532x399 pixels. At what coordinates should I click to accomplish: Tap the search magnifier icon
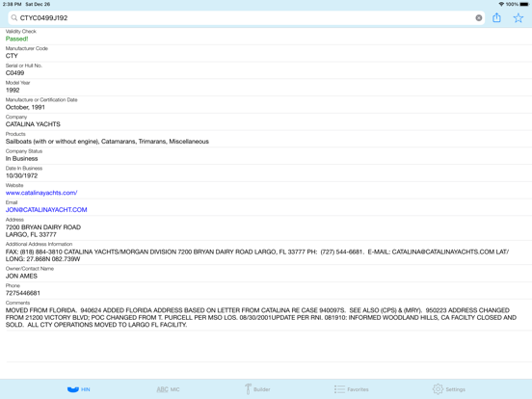[x=13, y=17]
